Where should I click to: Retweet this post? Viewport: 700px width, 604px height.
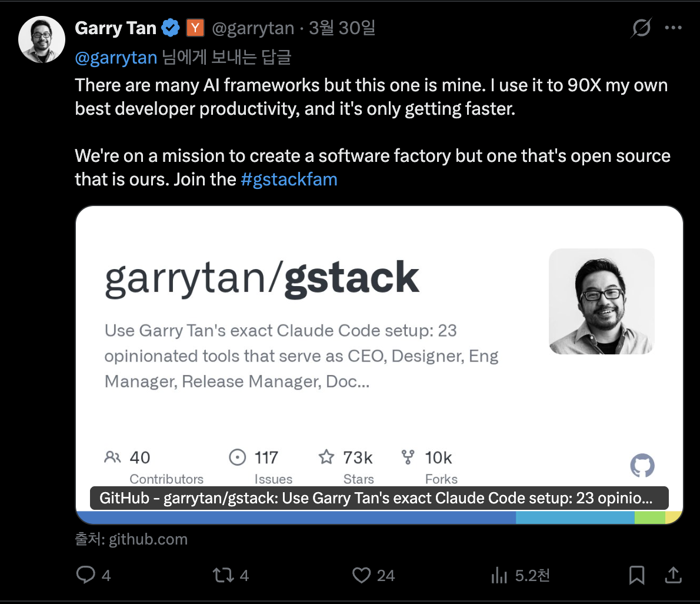tap(225, 576)
